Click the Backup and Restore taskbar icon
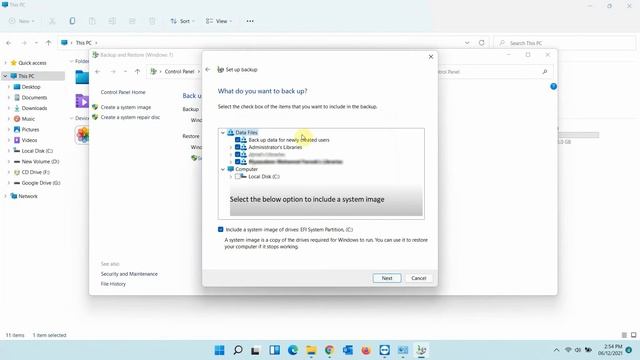Screen dimensions: 640x360 pyautogui.click(x=421, y=350)
